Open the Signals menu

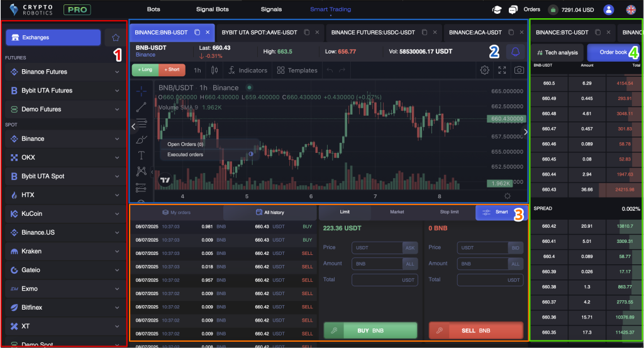pos(271,9)
